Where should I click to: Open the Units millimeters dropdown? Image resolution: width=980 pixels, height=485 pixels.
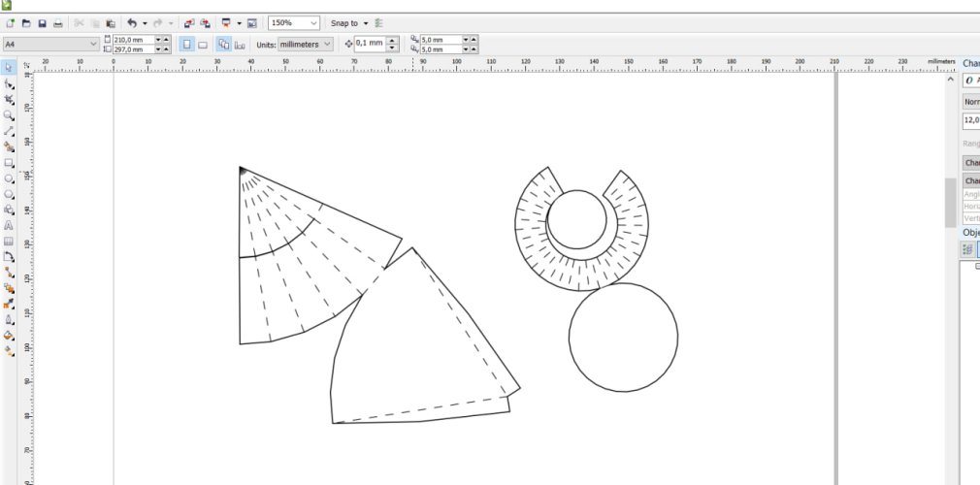305,45
